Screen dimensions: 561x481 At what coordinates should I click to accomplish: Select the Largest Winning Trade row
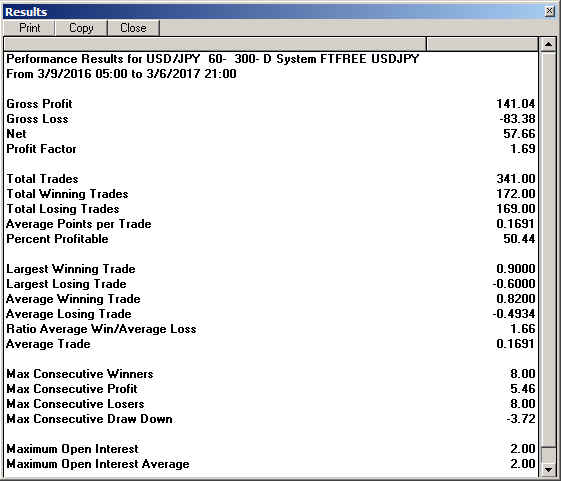pyautogui.click(x=271, y=269)
